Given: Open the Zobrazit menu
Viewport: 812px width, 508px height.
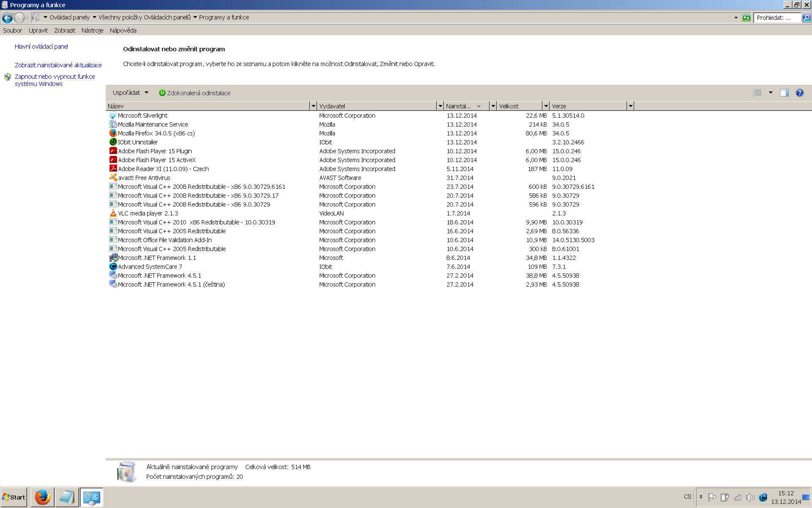Looking at the screenshot, I should (x=64, y=30).
